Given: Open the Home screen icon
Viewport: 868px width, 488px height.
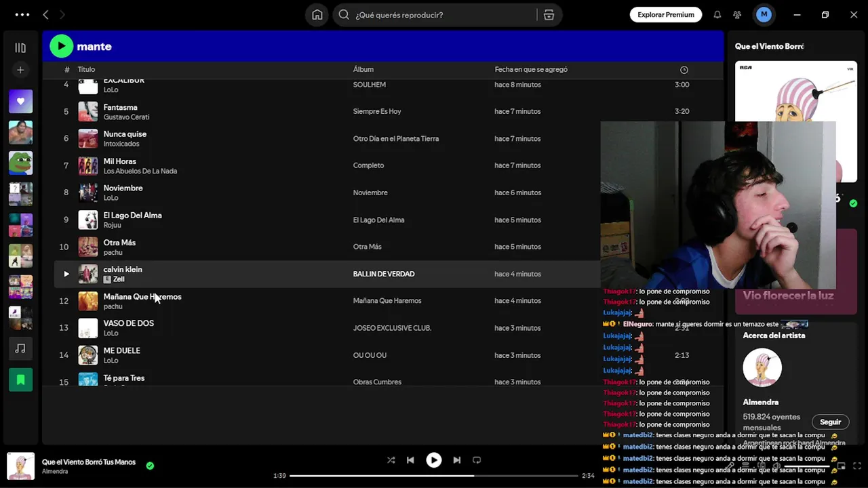Looking at the screenshot, I should coord(317,15).
